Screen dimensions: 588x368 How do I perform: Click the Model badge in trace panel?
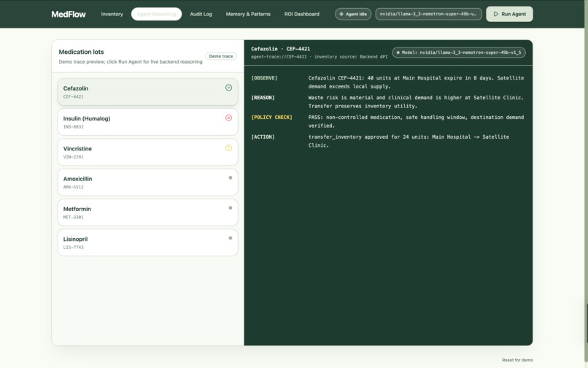pos(459,53)
